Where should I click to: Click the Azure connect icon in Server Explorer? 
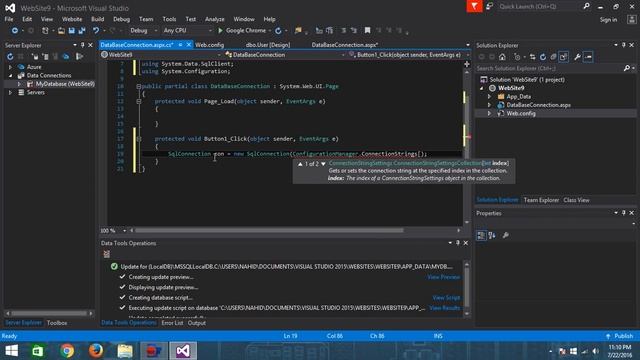[x=66, y=57]
